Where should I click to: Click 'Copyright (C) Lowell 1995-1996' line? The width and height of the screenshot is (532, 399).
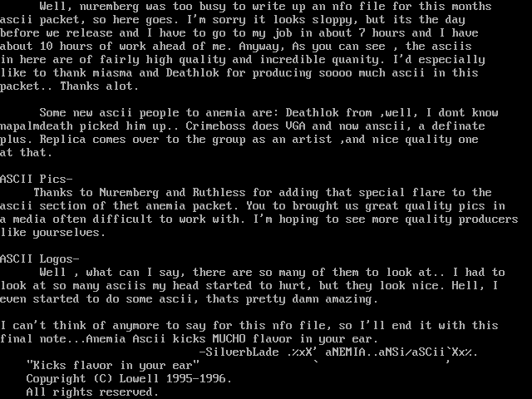130,379
